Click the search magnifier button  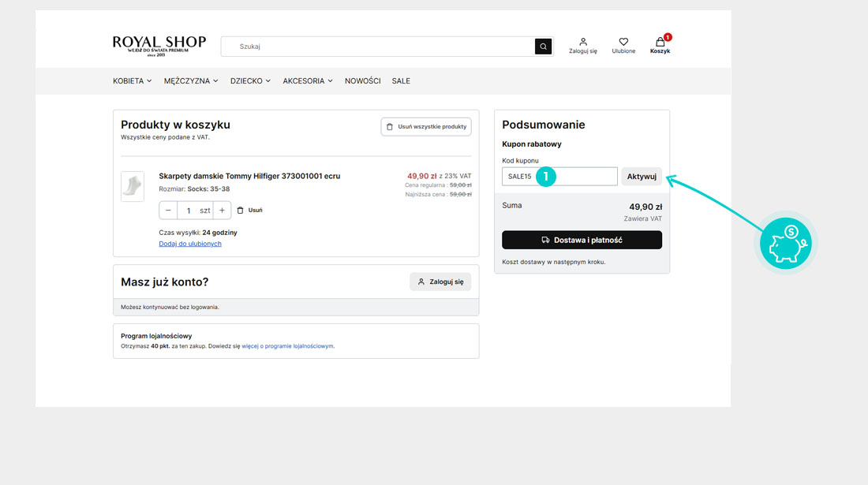coord(543,47)
